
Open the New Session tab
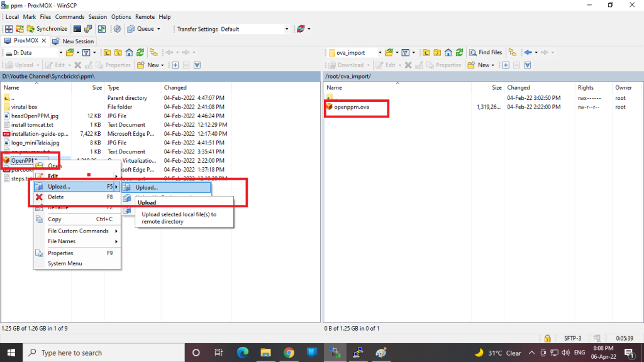pos(74,41)
